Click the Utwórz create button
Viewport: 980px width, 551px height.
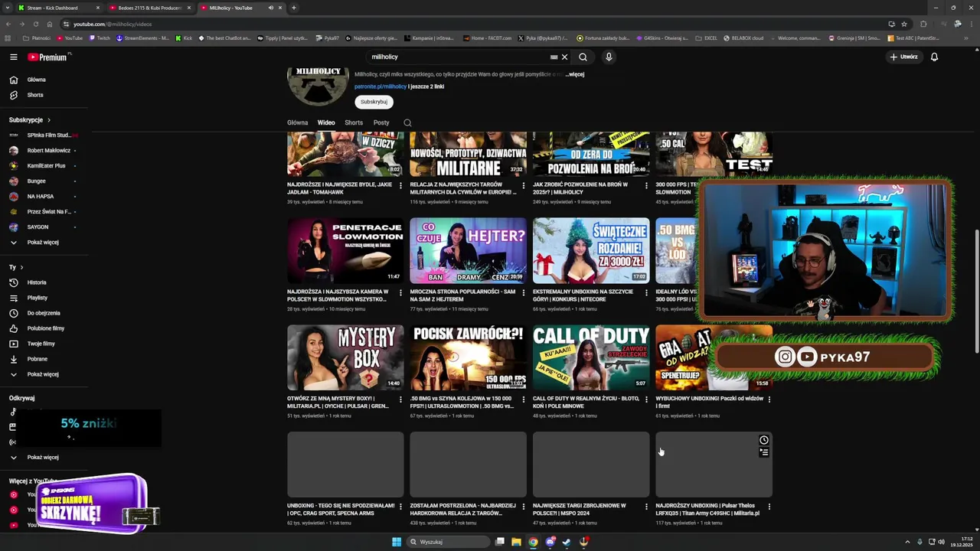903,57
